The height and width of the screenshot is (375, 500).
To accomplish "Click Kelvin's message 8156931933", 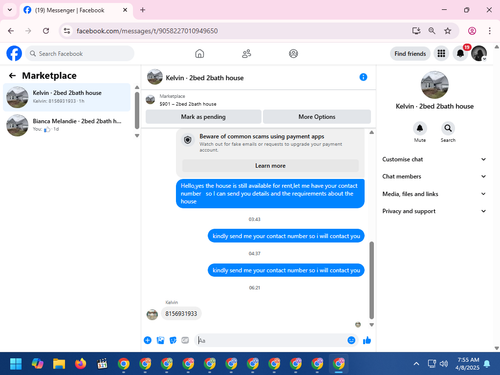I will pos(181,314).
